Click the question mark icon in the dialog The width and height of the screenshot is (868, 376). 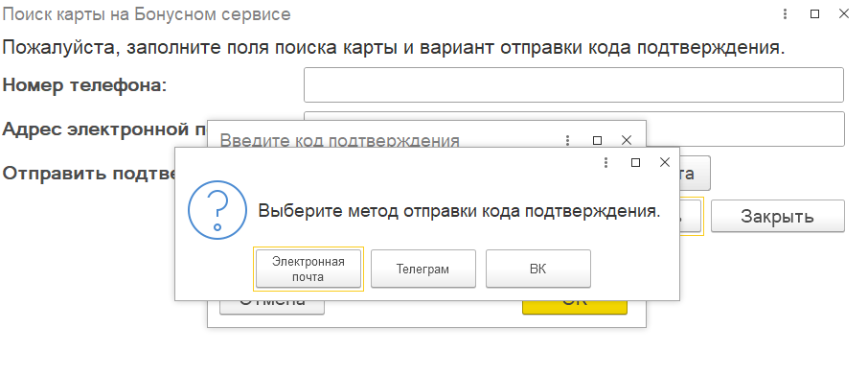coord(217,210)
